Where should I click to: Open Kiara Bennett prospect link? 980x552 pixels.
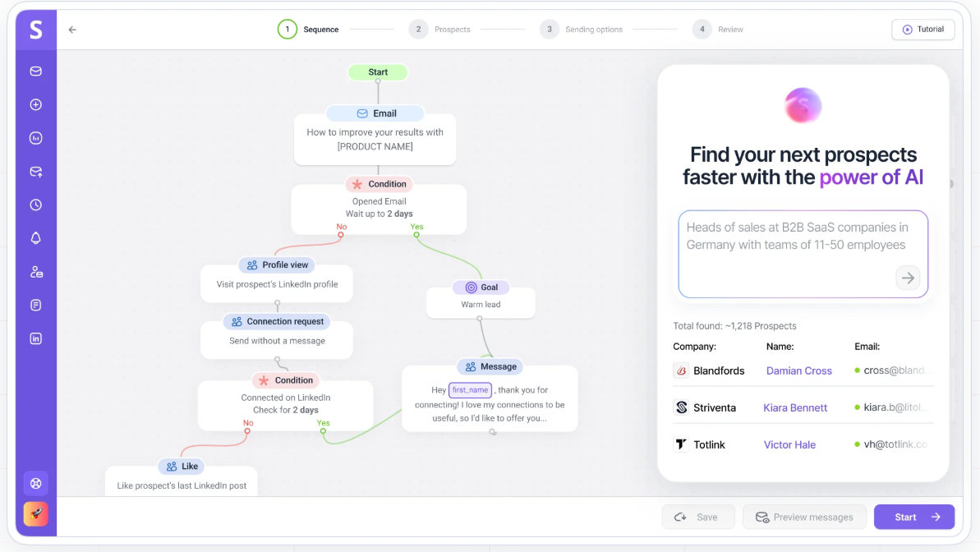tap(795, 407)
